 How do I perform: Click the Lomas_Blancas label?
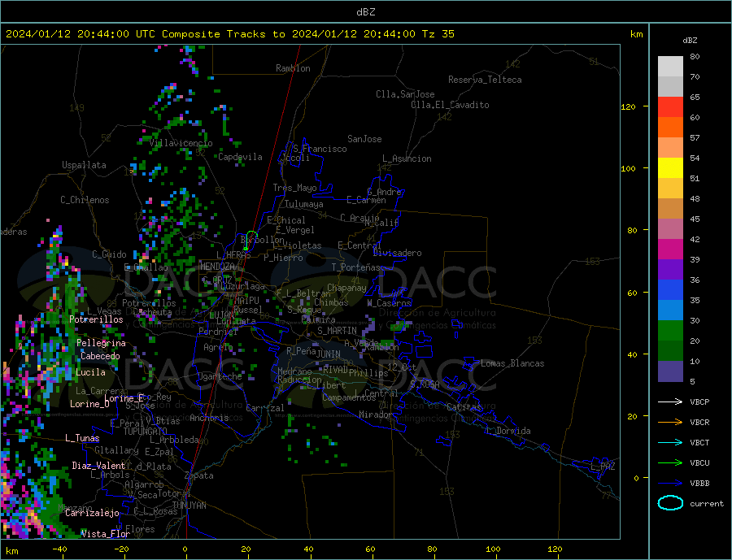point(512,363)
